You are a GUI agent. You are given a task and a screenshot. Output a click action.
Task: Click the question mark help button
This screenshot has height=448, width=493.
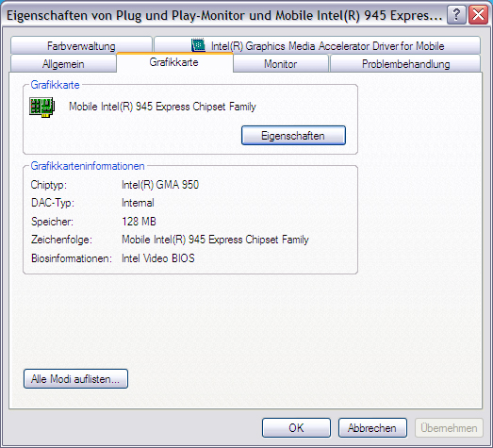(456, 15)
